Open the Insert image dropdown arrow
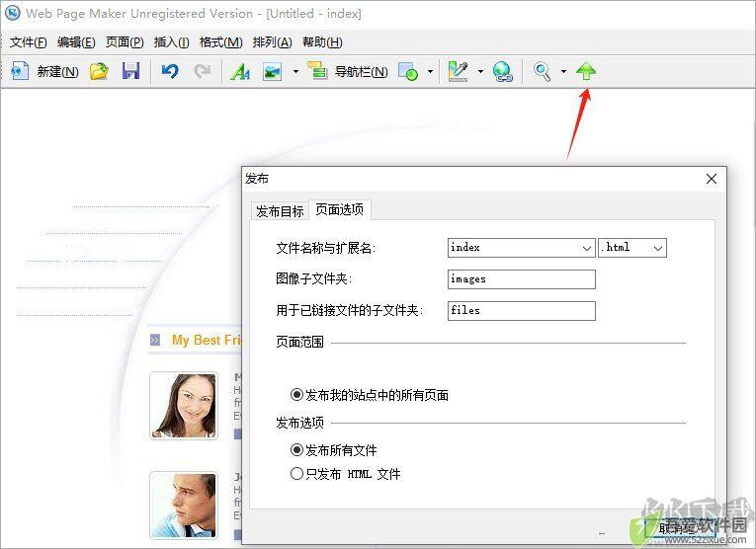 (295, 72)
